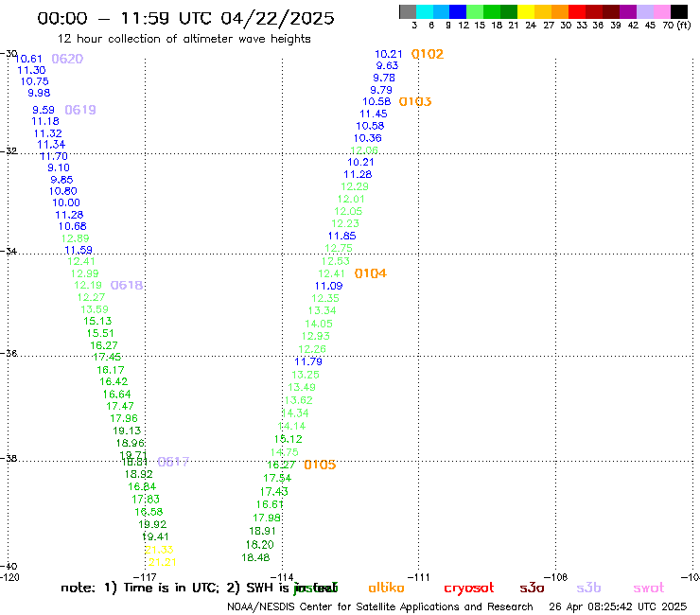Select wave height reading 10.00
The image size is (700, 615).
tap(66, 202)
